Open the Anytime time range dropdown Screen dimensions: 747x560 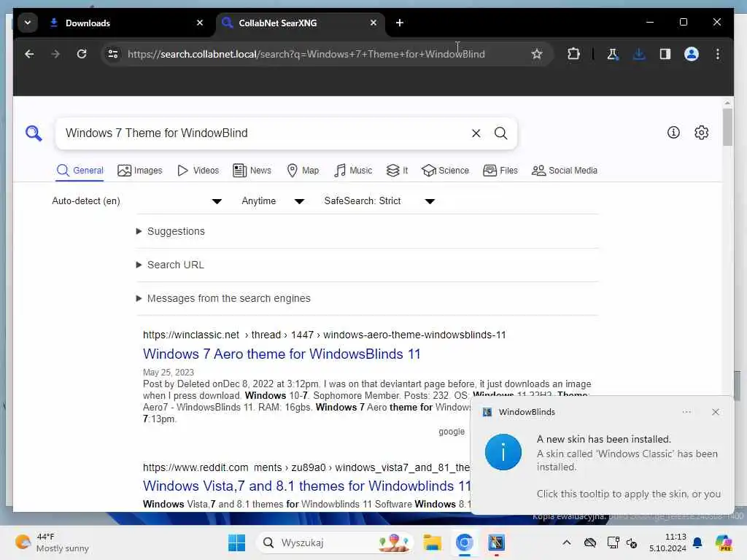tap(273, 201)
